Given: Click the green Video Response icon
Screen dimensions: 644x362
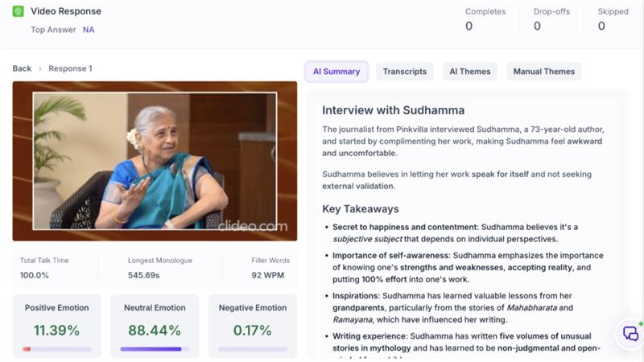Looking at the screenshot, I should tap(18, 11).
